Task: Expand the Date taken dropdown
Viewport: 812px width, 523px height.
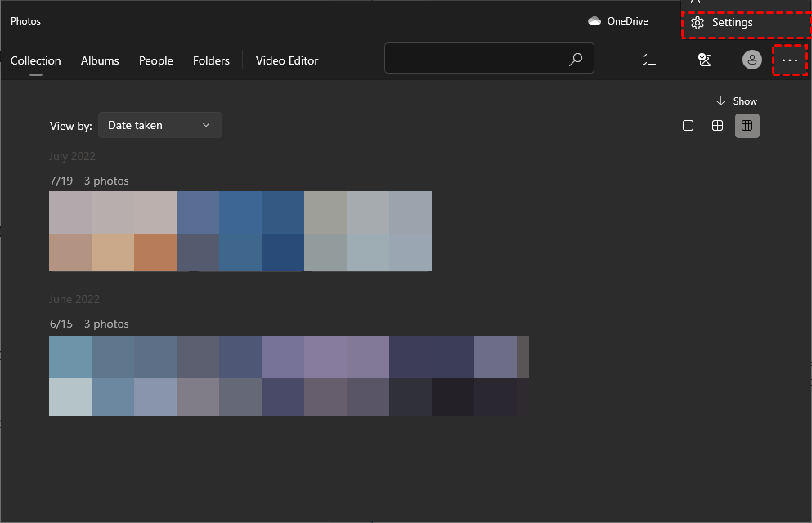Action: pyautogui.click(x=159, y=125)
